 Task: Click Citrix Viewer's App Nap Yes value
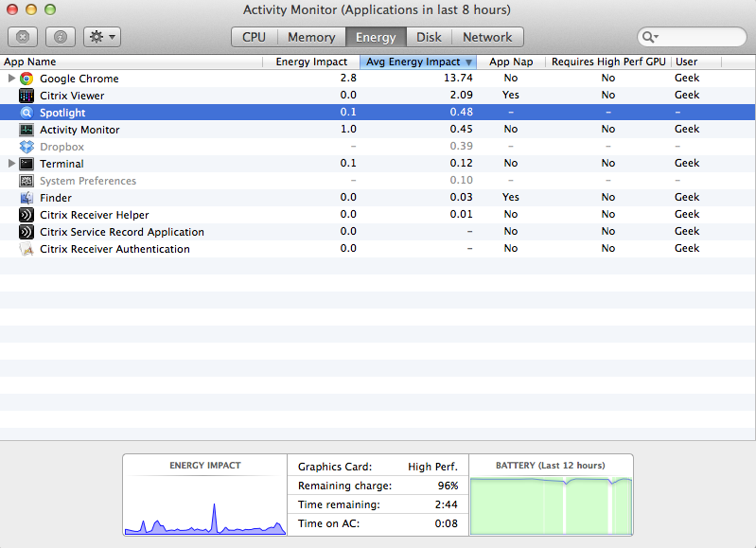click(511, 95)
